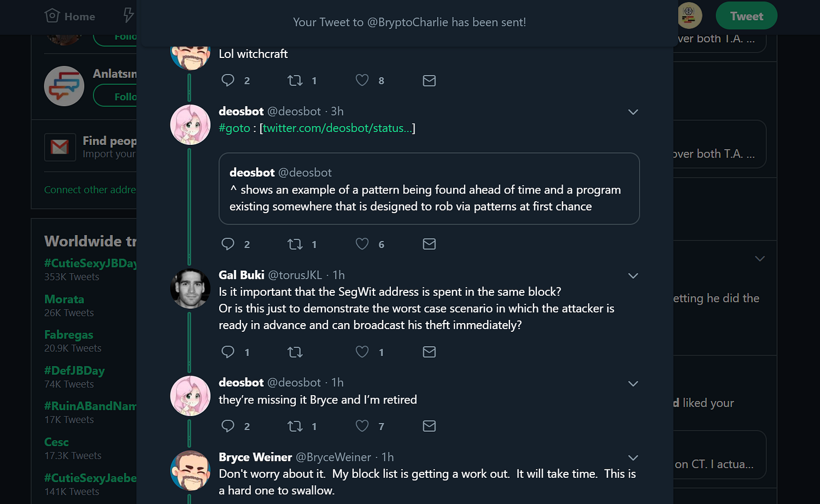
Task: Reply to Gal Buki's tweet
Action: tap(228, 352)
